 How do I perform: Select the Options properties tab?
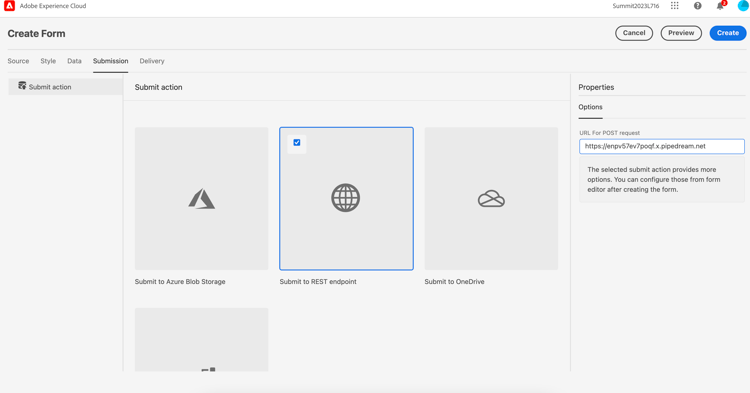[x=590, y=107]
